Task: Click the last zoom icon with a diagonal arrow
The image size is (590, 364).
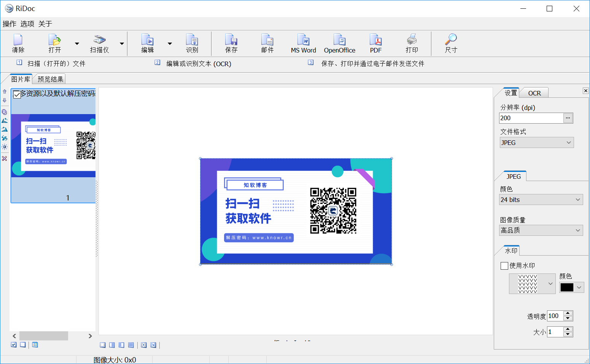Action: [x=153, y=345]
